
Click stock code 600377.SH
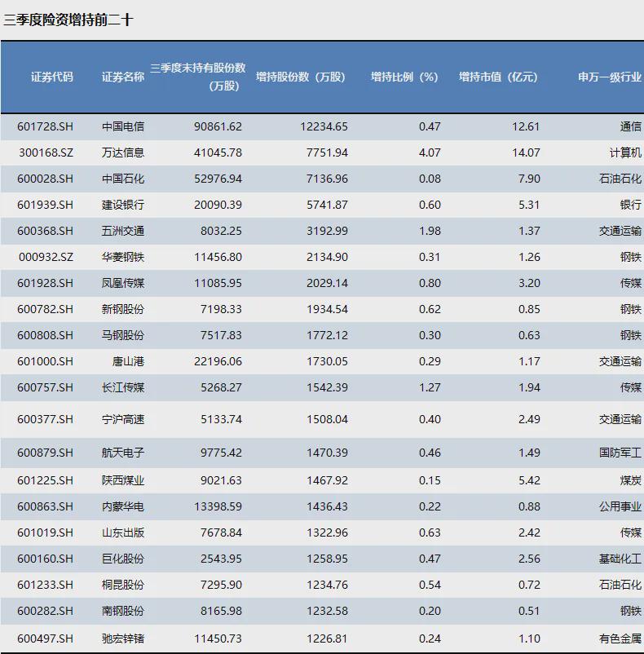(x=45, y=419)
